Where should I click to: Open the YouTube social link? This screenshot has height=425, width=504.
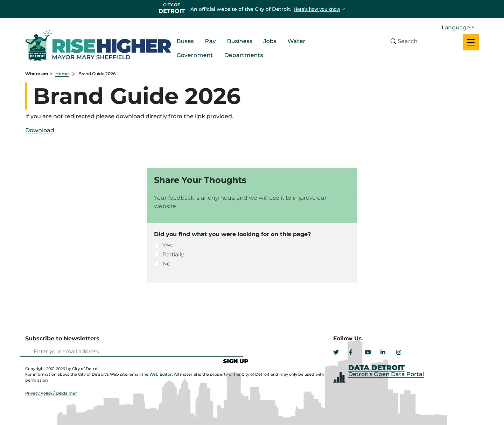pos(368,352)
